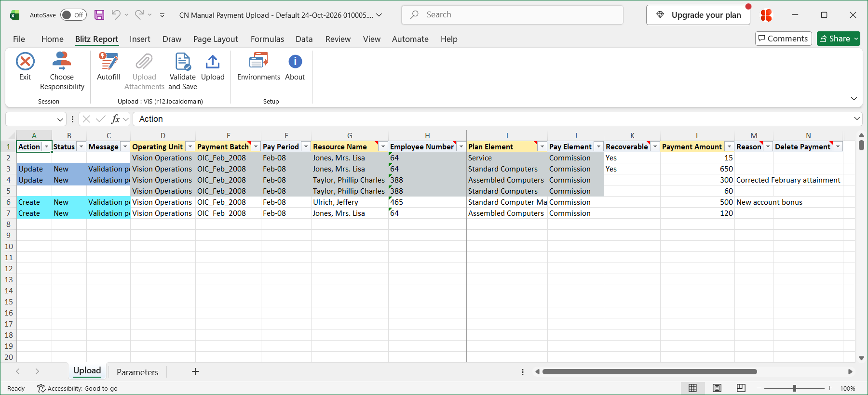Click Upgrade your plan button
868x395 pixels.
pos(698,15)
